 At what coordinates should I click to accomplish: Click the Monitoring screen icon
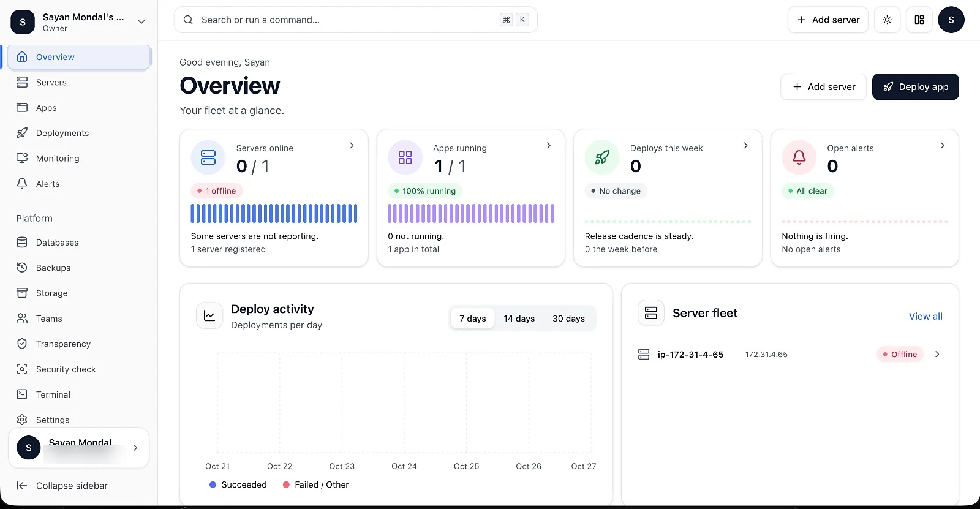pyautogui.click(x=22, y=158)
